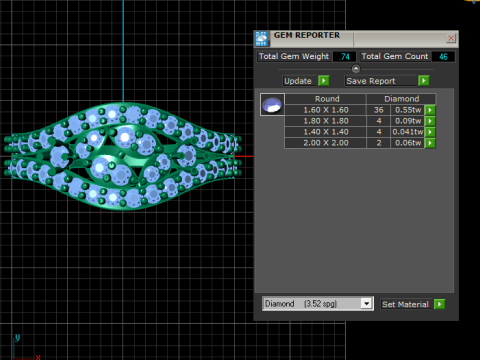This screenshot has width=480, height=360.
Task: Click the Total Gem Count label
Action: (395, 56)
